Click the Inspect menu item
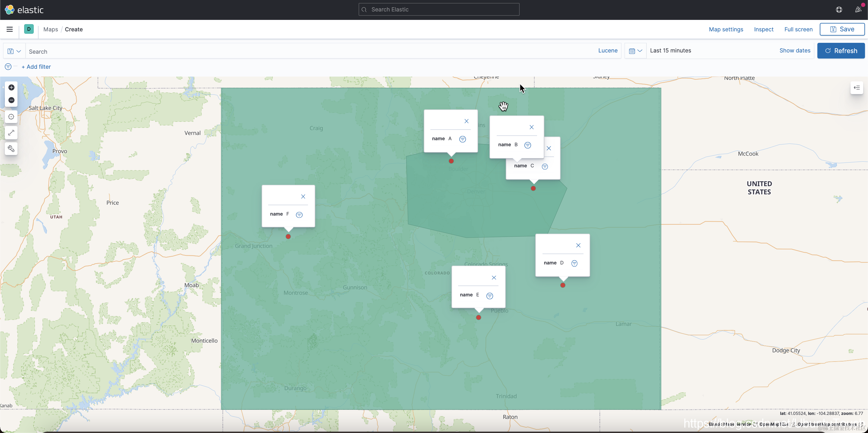Image resolution: width=868 pixels, height=433 pixels. point(763,29)
